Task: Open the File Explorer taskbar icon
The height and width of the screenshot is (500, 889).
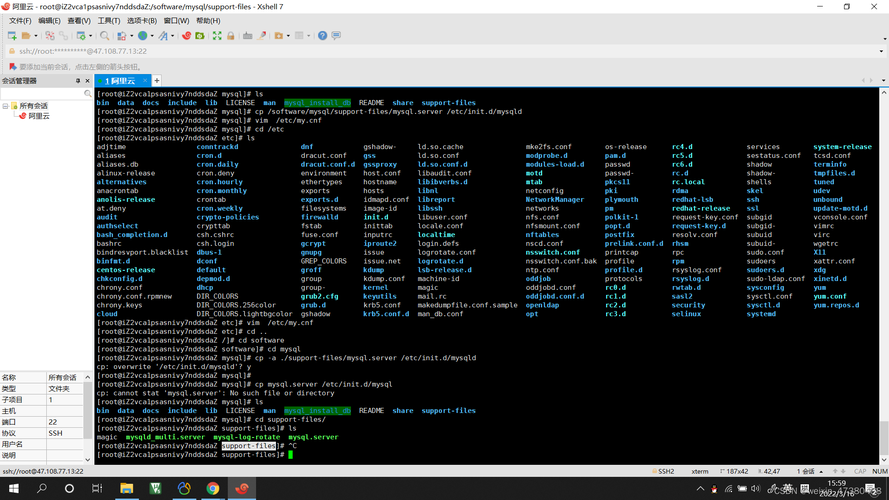Action: (x=126, y=488)
